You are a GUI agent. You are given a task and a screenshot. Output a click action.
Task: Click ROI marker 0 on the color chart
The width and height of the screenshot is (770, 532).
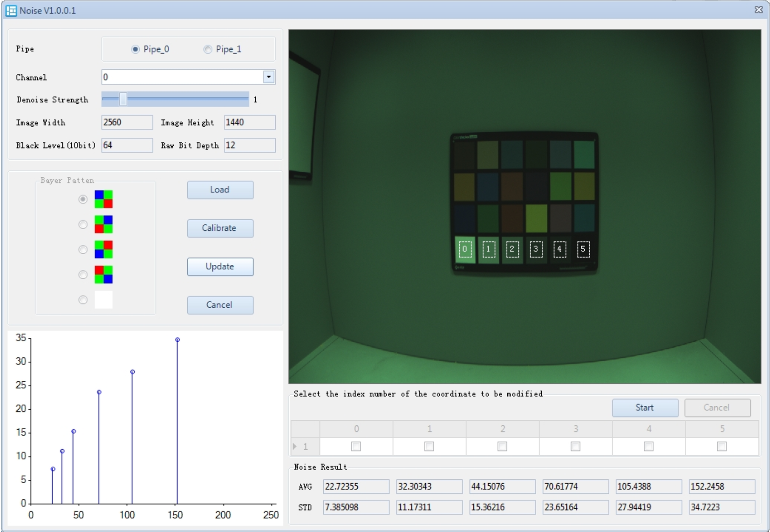point(464,249)
